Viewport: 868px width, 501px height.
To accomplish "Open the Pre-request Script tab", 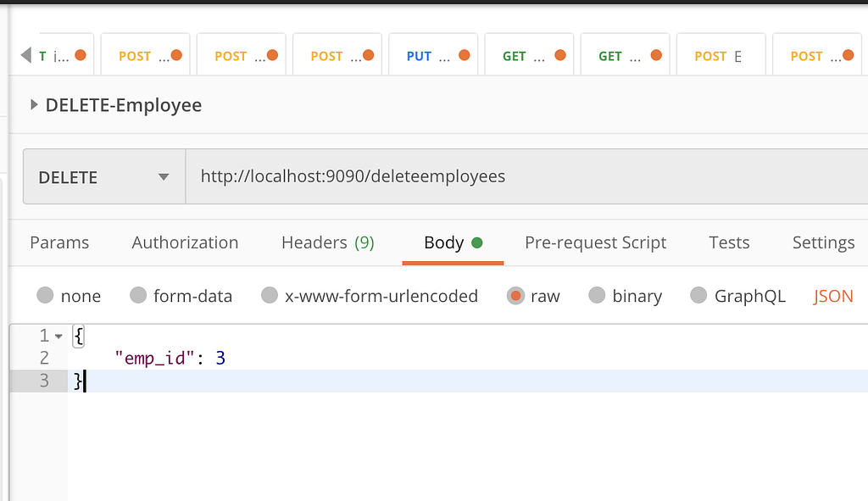I will tap(595, 242).
